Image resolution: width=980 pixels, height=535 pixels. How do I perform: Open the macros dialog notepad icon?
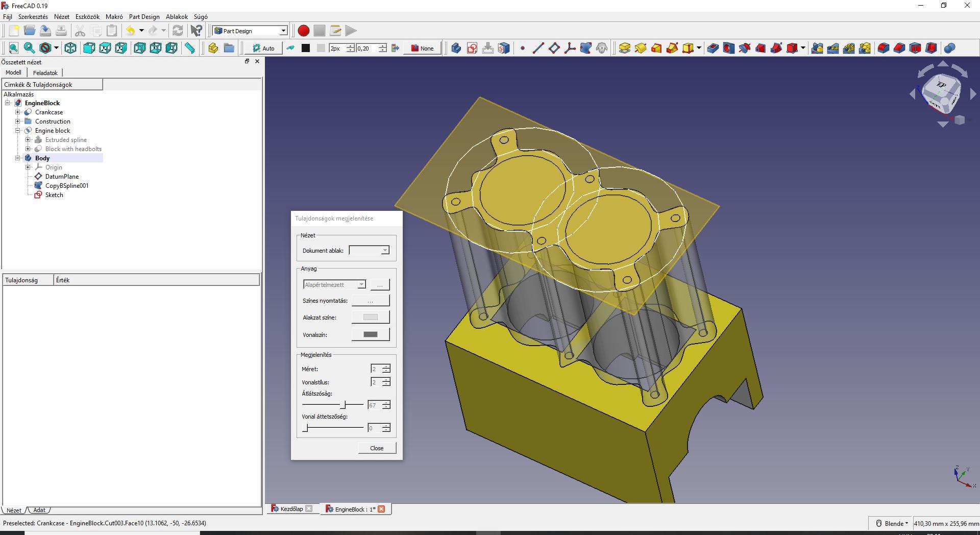[x=335, y=31]
